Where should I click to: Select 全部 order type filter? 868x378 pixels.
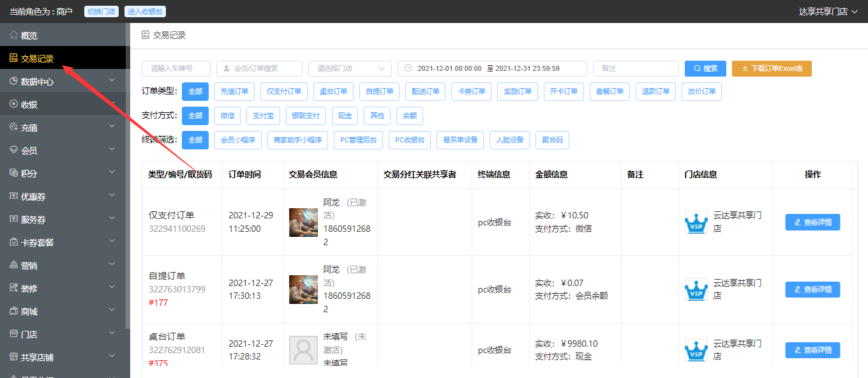coord(195,91)
